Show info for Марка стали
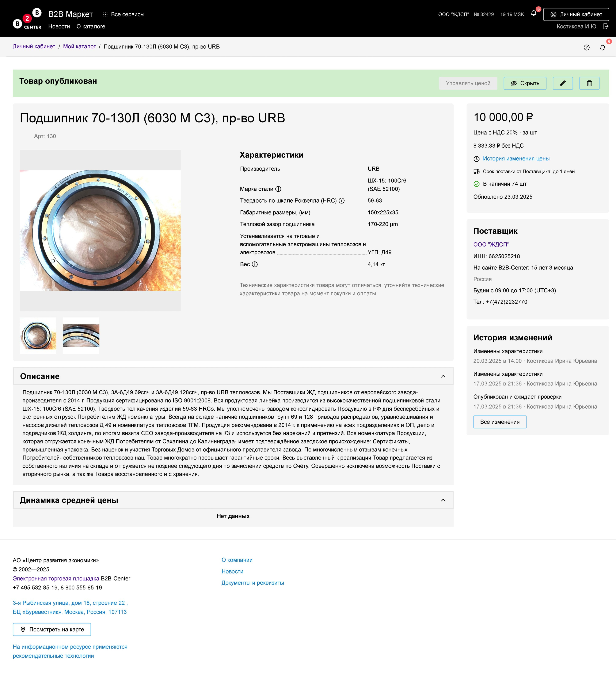The width and height of the screenshot is (616, 683). tap(278, 189)
